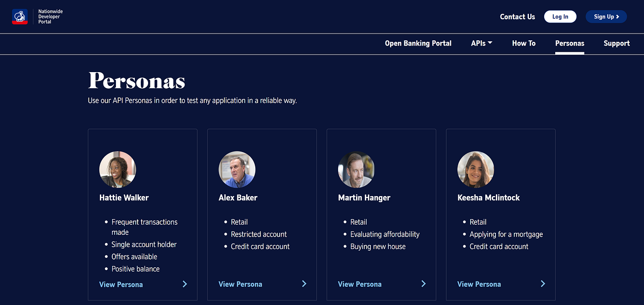Click Martin Hanger's avatar image
The image size is (644, 305).
pyautogui.click(x=356, y=169)
